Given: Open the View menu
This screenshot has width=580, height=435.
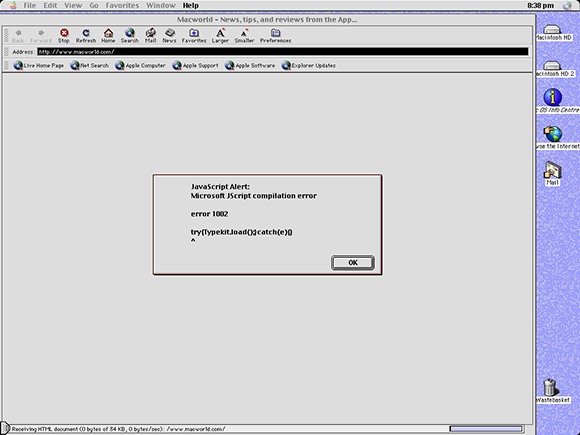Looking at the screenshot, I should 73,5.
